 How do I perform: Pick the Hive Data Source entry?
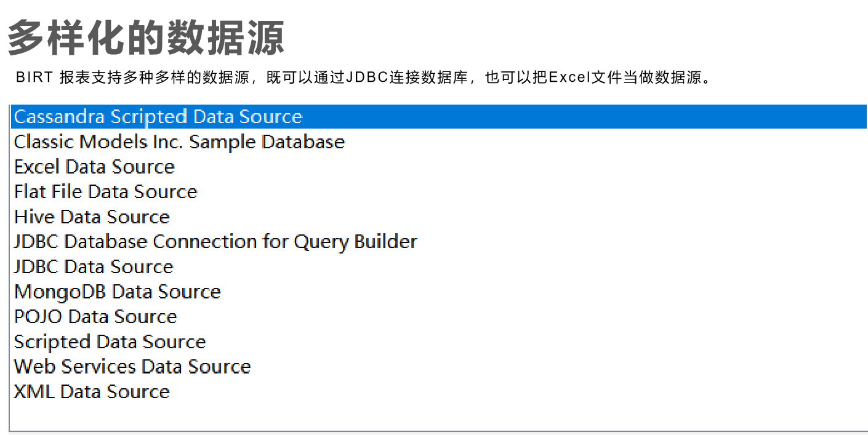click(x=91, y=217)
